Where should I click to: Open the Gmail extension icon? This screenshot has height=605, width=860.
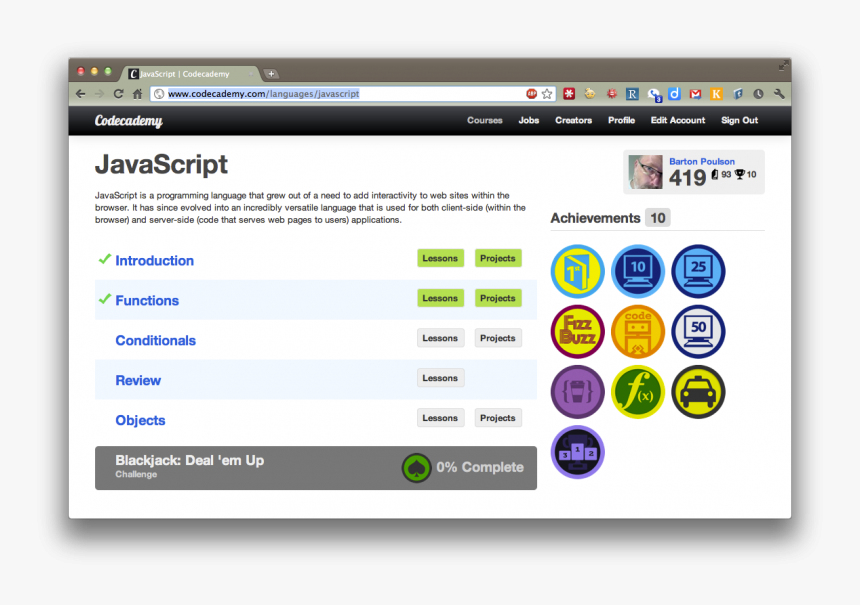695,94
